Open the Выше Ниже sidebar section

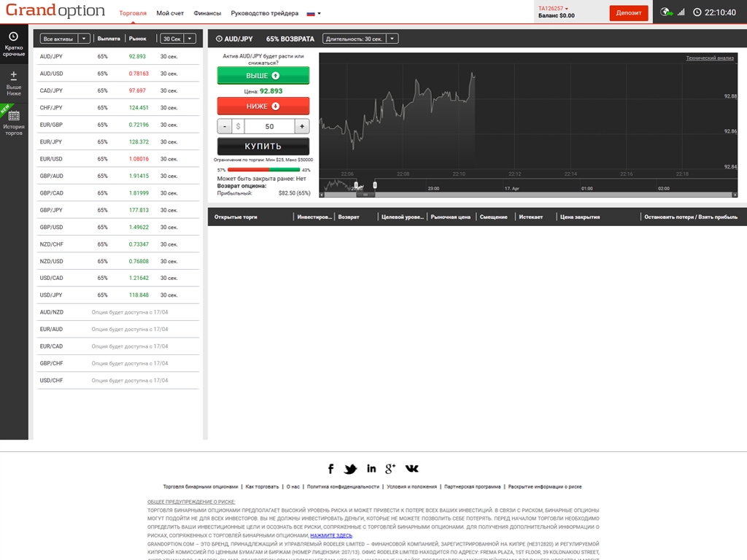(x=14, y=83)
